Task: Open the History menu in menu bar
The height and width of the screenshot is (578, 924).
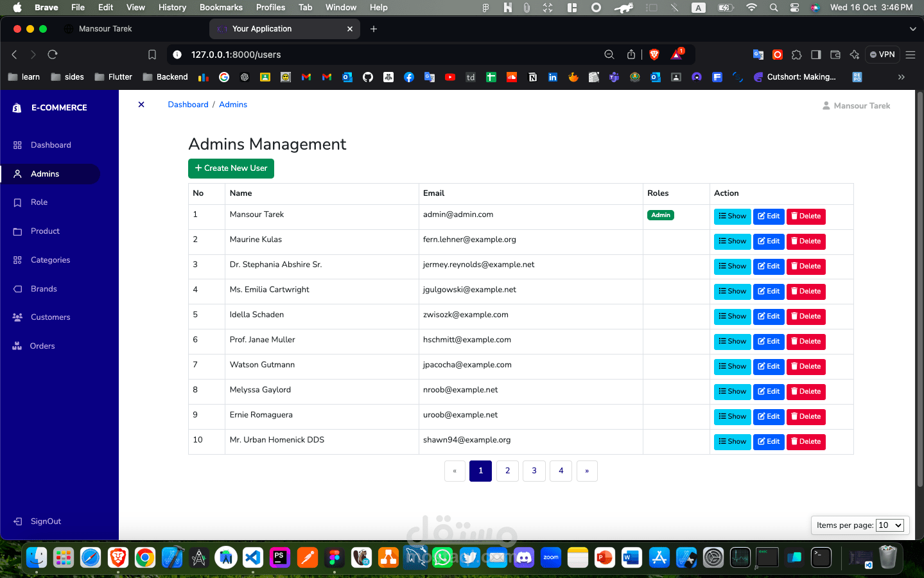Action: click(172, 7)
